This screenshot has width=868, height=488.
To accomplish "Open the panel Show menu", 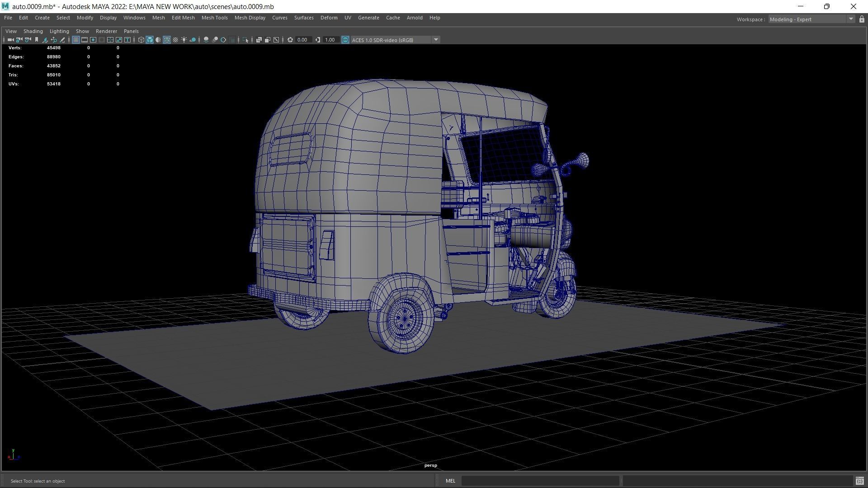I will [82, 31].
